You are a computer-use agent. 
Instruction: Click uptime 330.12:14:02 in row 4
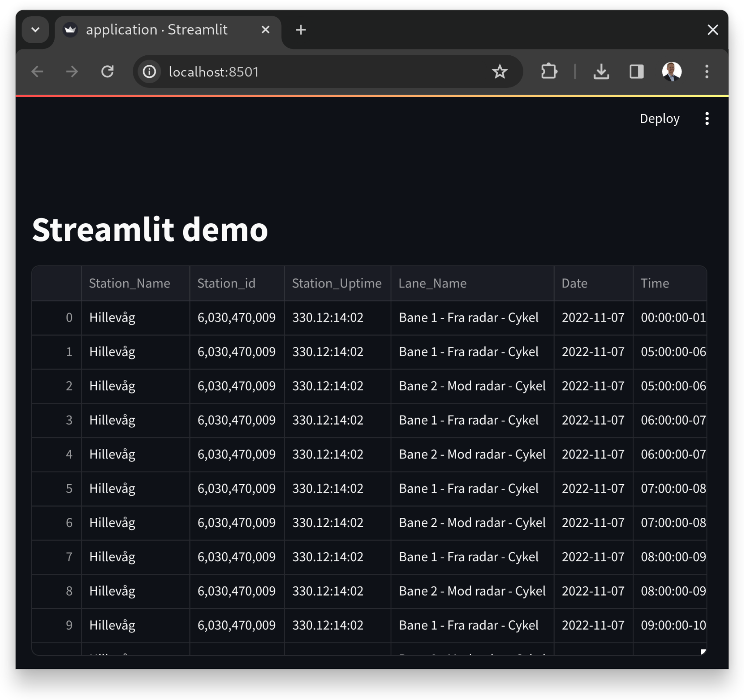[x=338, y=454]
